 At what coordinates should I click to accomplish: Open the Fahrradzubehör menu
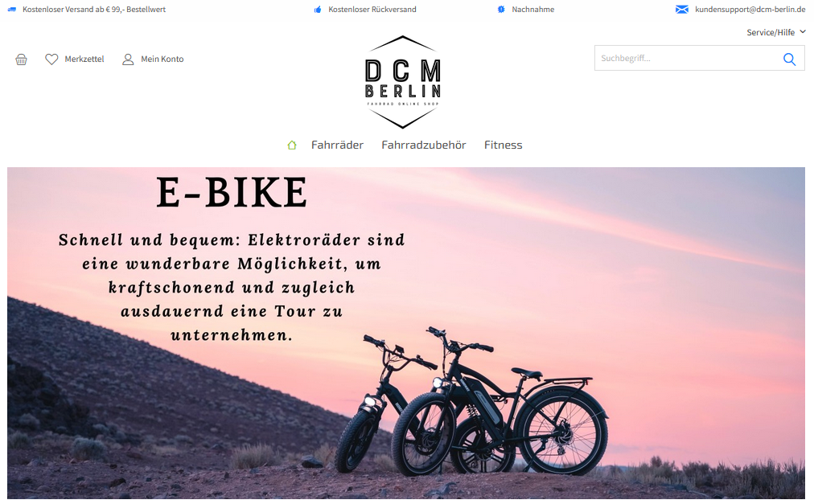pos(424,145)
